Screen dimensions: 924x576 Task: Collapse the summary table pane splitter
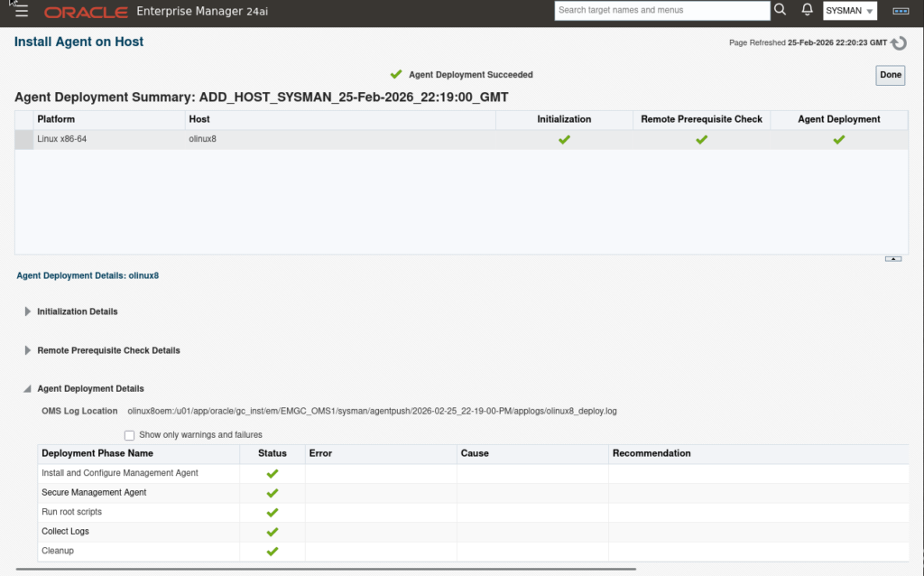click(x=892, y=259)
